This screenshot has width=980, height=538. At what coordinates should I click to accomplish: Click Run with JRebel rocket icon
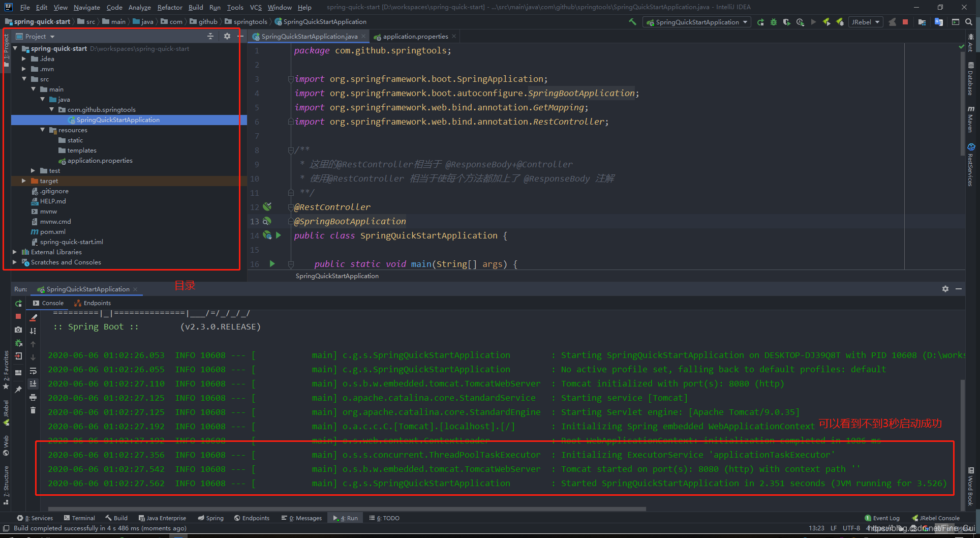tap(826, 22)
